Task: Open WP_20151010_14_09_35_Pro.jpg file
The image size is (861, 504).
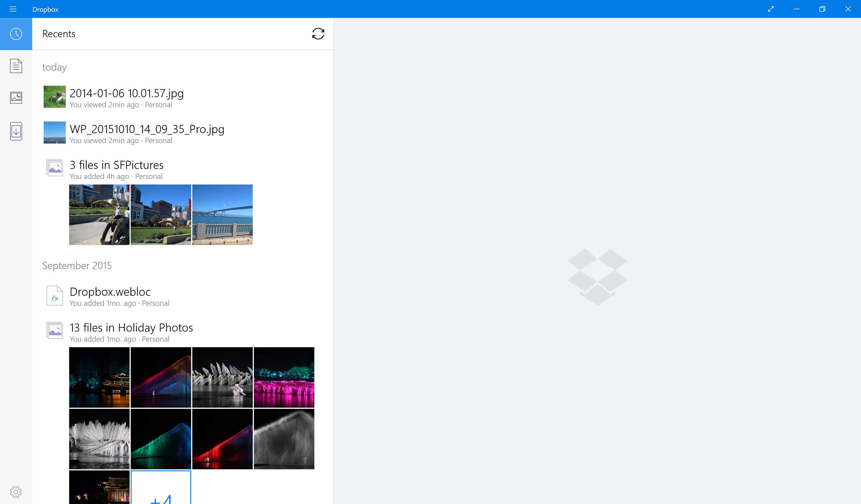Action: point(147,129)
